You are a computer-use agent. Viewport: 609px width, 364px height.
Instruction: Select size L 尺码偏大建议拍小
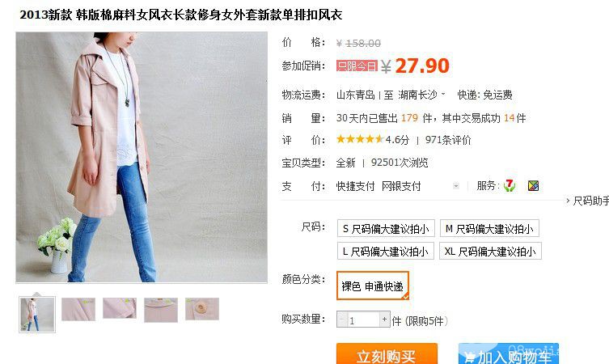coord(385,251)
